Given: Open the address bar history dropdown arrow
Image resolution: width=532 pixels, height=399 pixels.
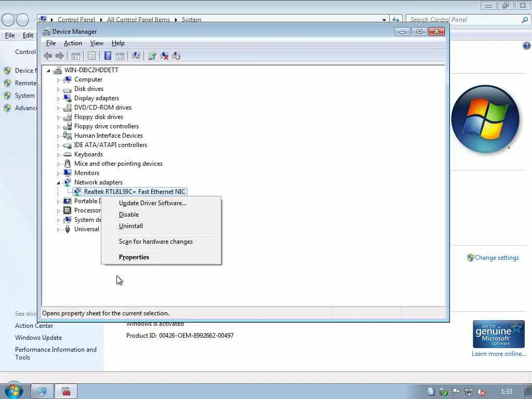Looking at the screenshot, I should [x=384, y=20].
